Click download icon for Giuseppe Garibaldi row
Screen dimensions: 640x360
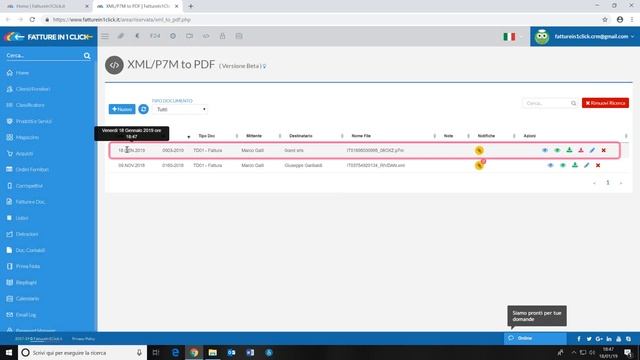pos(575,165)
